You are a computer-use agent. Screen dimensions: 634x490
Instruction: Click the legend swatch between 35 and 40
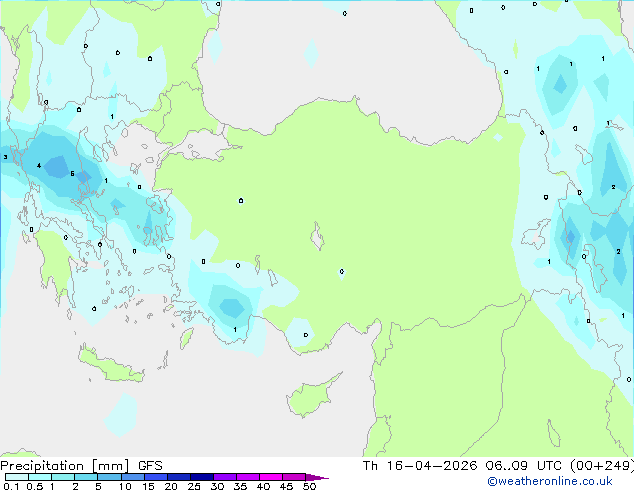pyautogui.click(x=248, y=477)
